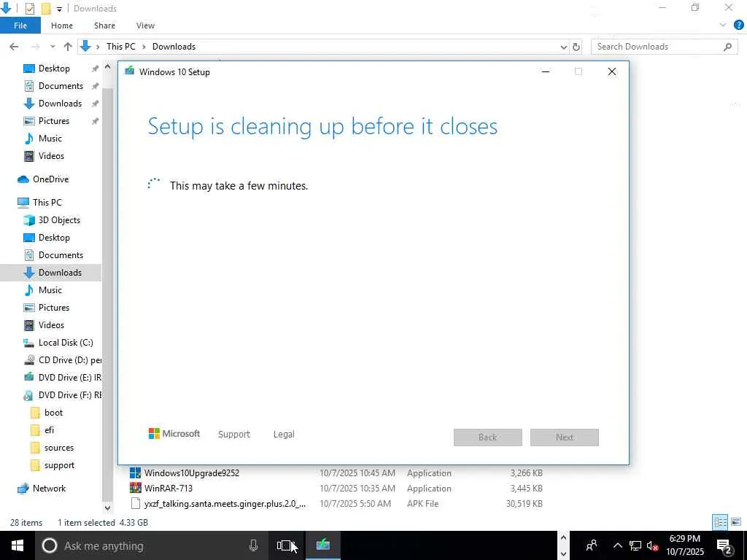Open CD Drive (D:) in sidebar

[x=69, y=360]
